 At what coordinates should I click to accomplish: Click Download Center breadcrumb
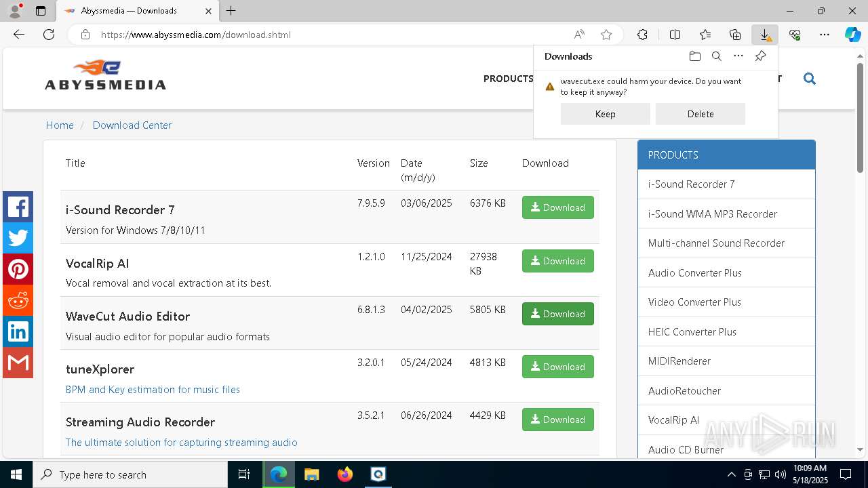[x=132, y=125]
